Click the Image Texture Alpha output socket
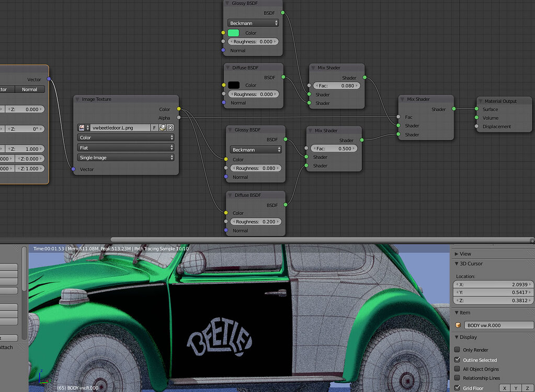535x392 pixels. tap(178, 118)
